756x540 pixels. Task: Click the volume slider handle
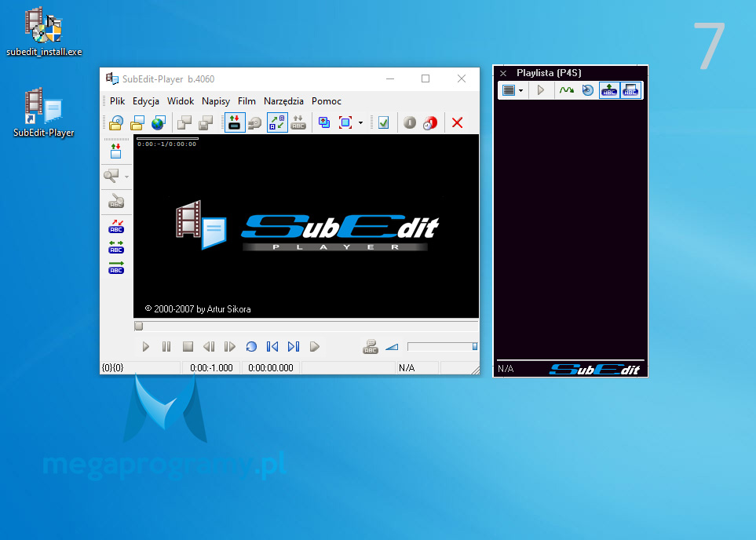[475, 347]
